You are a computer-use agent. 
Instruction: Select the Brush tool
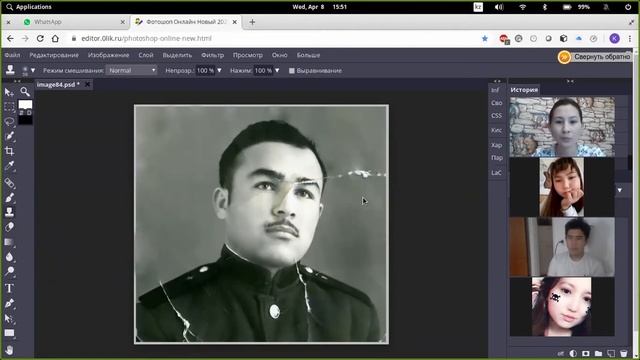[9, 198]
